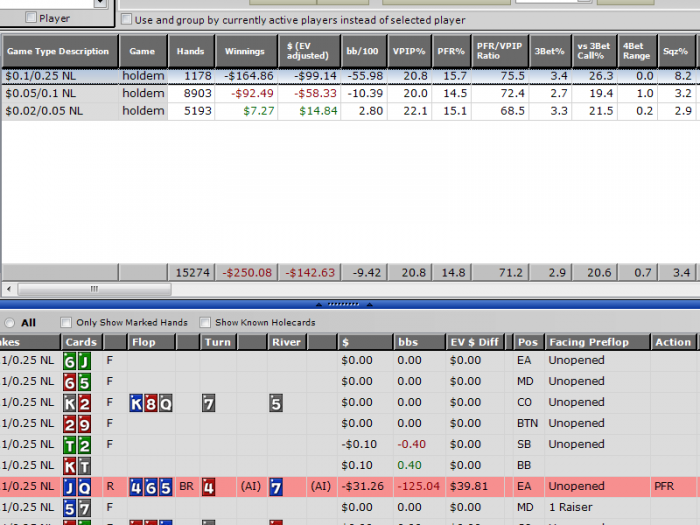Sort by Game column header
700x525 pixels.
(143, 51)
